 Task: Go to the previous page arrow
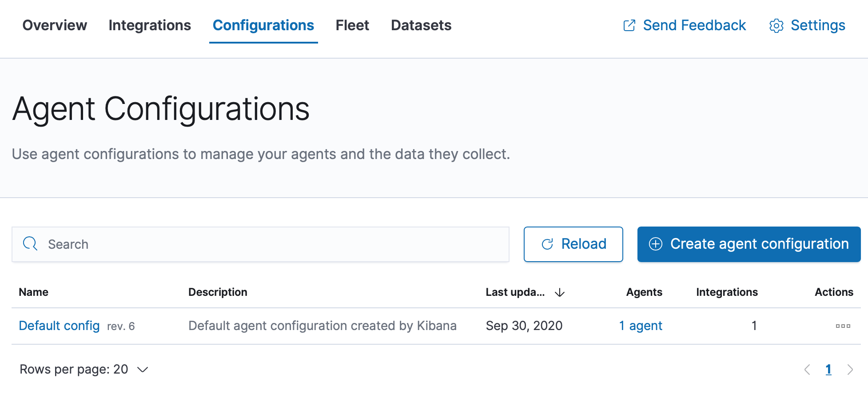[807, 370]
